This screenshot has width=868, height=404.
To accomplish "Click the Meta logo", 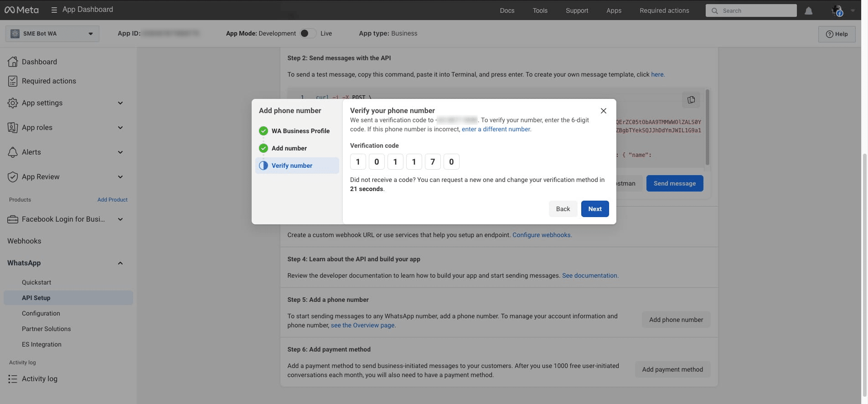I will click(x=21, y=10).
